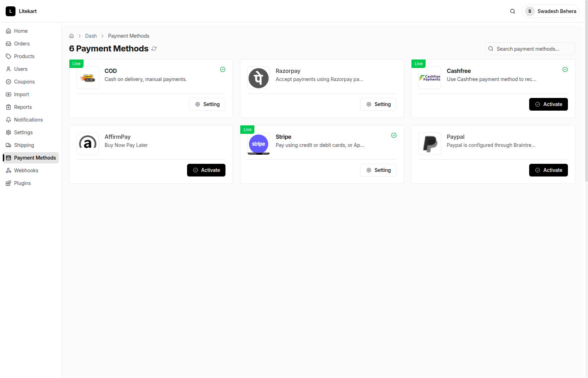Open Home in the sidebar
588x378 pixels.
(x=31, y=31)
